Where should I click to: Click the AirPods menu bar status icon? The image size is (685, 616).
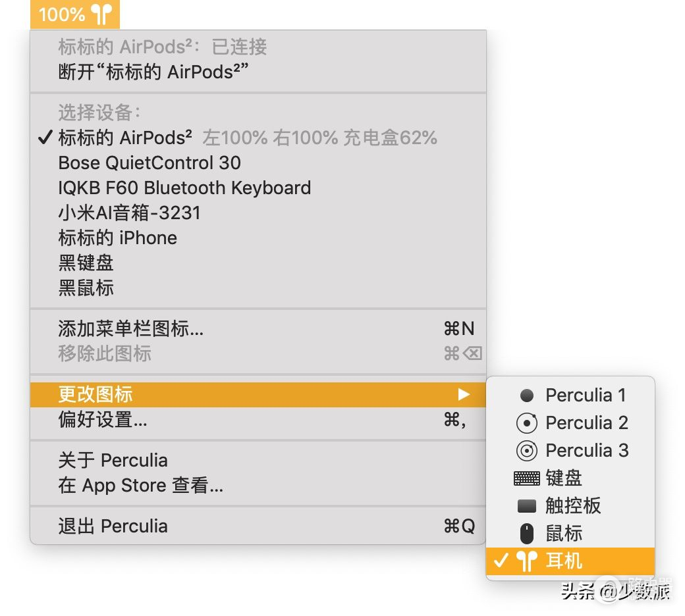pyautogui.click(x=75, y=14)
